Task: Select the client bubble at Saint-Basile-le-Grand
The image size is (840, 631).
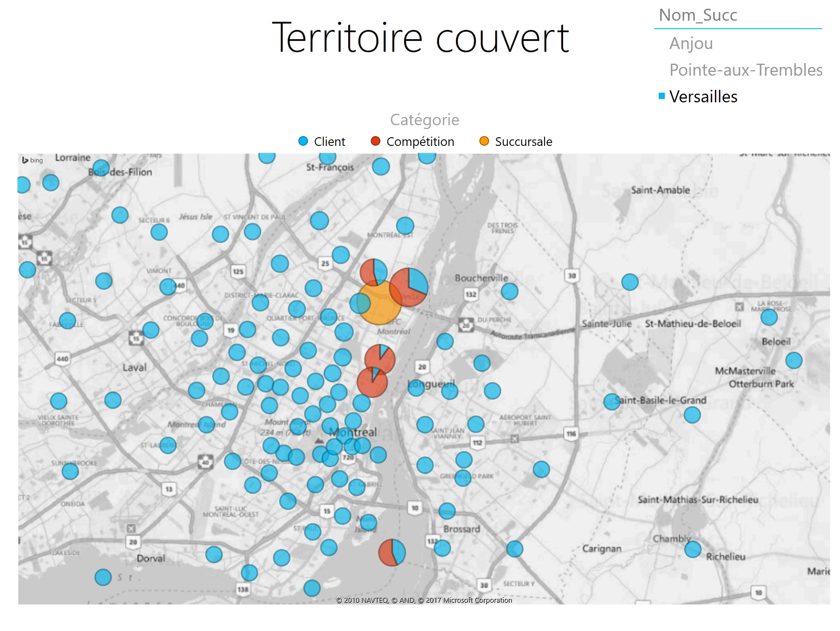Action: [x=612, y=402]
